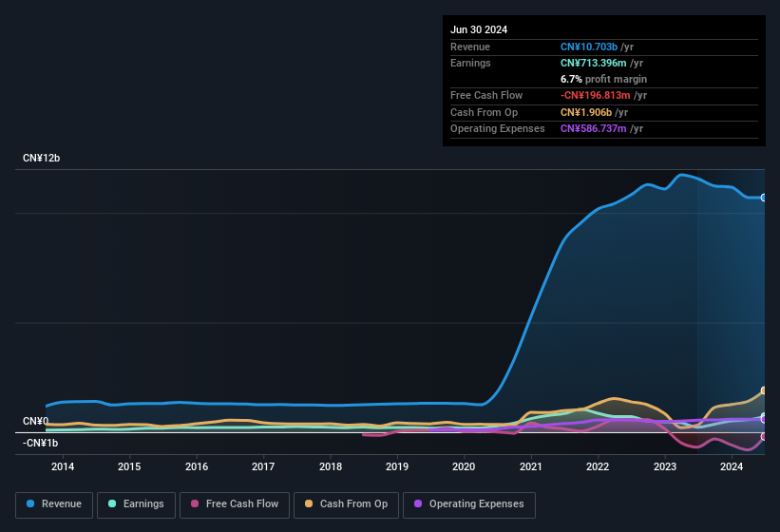Click the pink Free Cash Flow endpoint marker
Image resolution: width=780 pixels, height=532 pixels.
764,437
